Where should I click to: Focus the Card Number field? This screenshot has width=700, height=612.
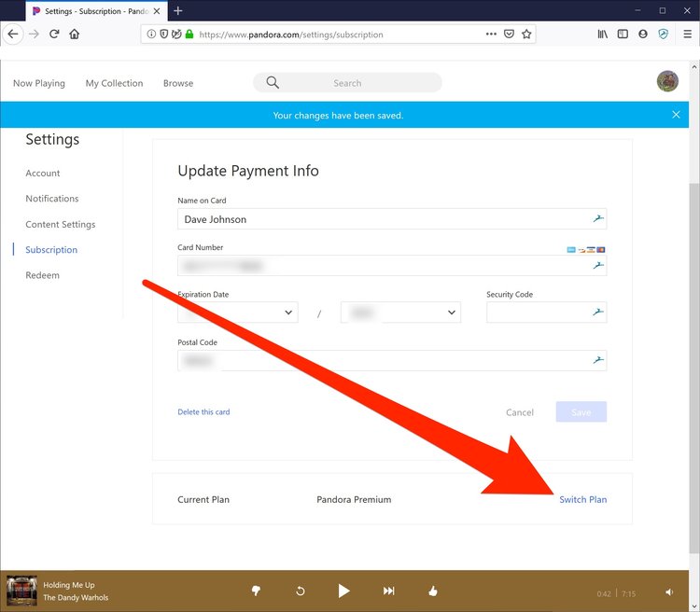(392, 266)
